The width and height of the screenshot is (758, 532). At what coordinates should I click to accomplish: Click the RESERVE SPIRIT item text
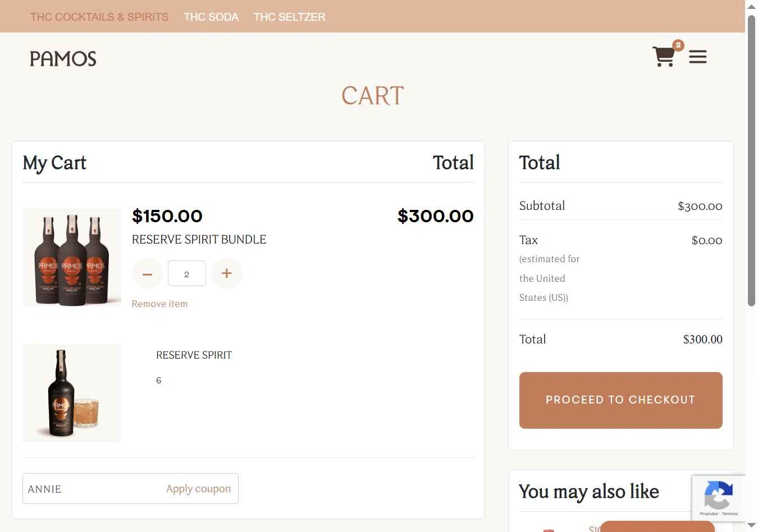click(x=194, y=355)
